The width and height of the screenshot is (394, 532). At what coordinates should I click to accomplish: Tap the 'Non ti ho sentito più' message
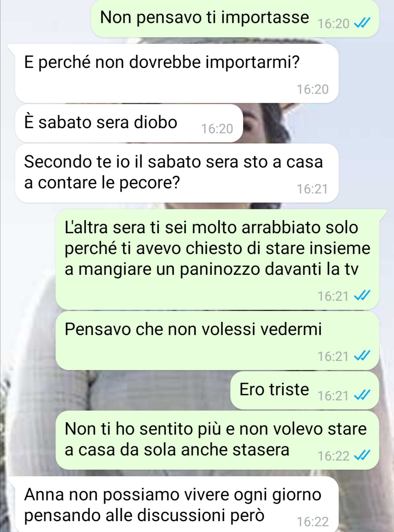click(x=217, y=440)
